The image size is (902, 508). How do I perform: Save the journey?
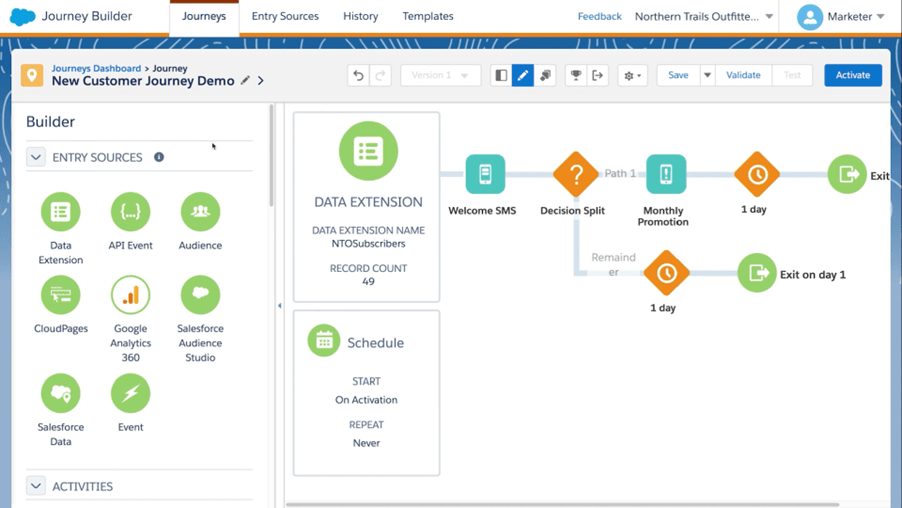click(x=678, y=75)
